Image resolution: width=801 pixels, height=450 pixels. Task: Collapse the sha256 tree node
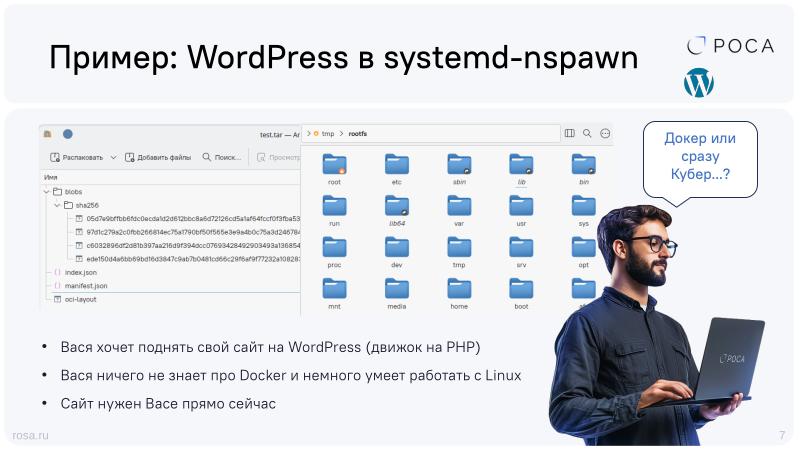(x=57, y=205)
